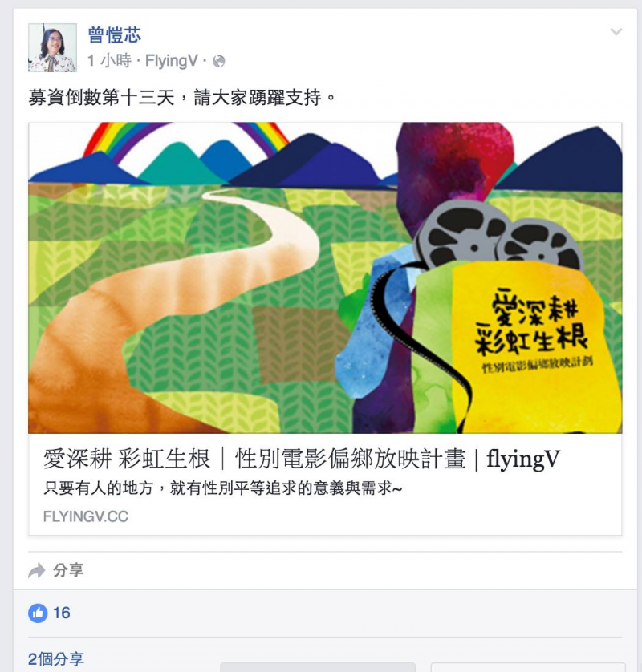
Task: View the 16 likes count
Action: click(x=62, y=613)
